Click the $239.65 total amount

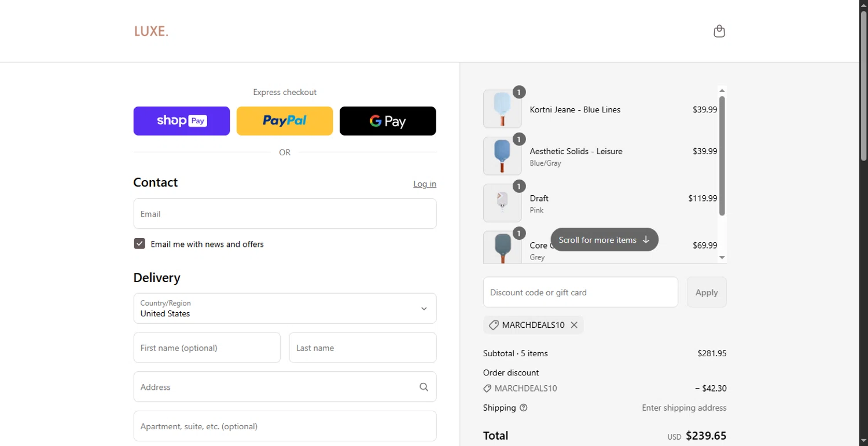tap(706, 436)
